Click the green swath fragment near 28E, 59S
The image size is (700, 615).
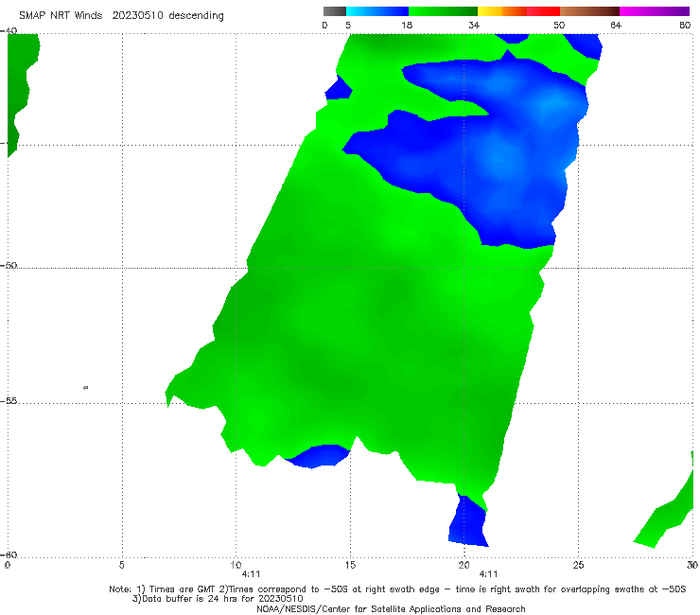click(665, 514)
